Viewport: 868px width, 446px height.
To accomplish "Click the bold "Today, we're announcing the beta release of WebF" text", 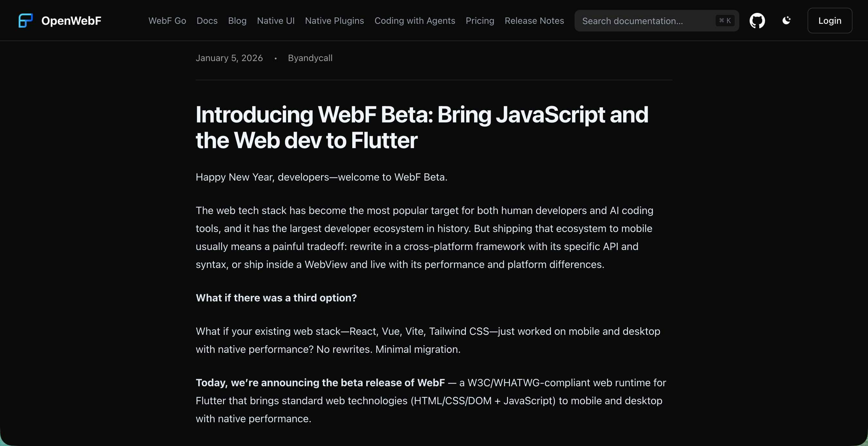I will pyautogui.click(x=320, y=382).
